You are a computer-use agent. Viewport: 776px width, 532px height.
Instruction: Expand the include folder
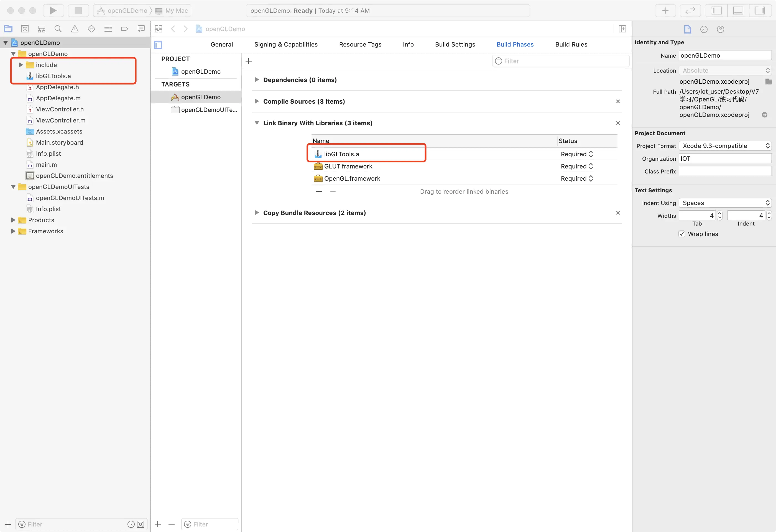point(21,65)
